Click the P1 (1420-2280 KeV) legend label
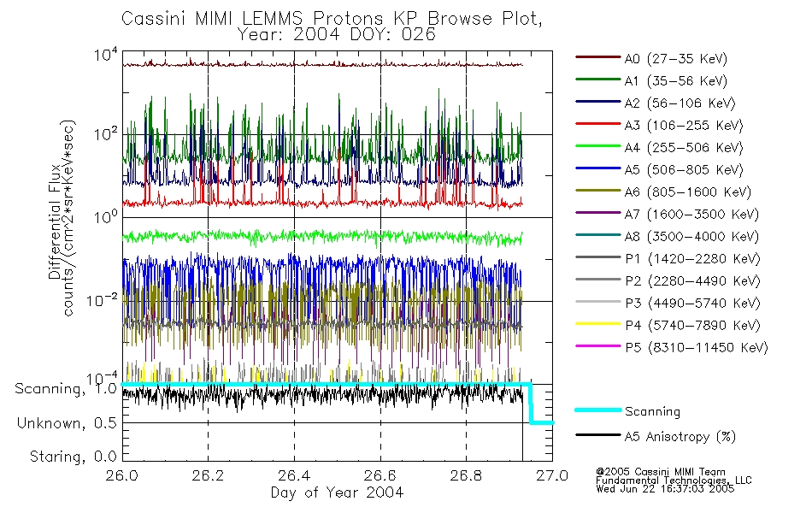The image size is (812, 513). [x=692, y=258]
